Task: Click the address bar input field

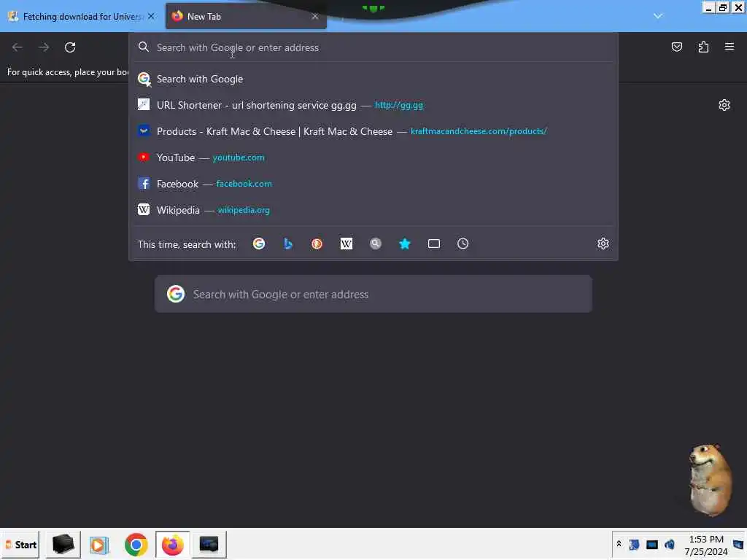Action: (373, 47)
